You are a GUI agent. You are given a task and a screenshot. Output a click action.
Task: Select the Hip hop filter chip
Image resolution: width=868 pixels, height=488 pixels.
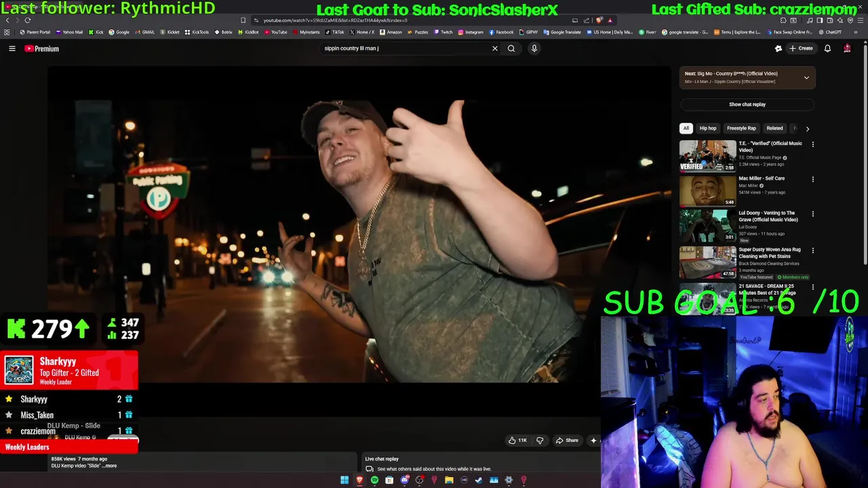coord(708,128)
